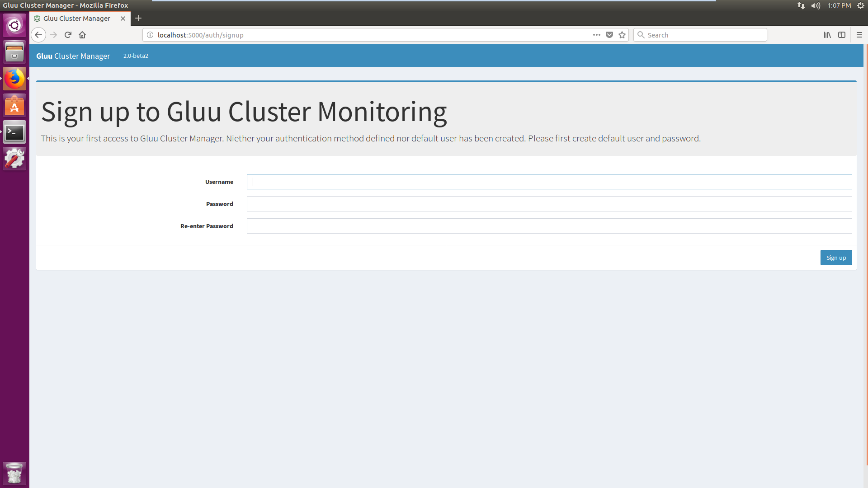The width and height of the screenshot is (868, 488).
Task: Open the Firefox Library icon
Action: point(827,35)
